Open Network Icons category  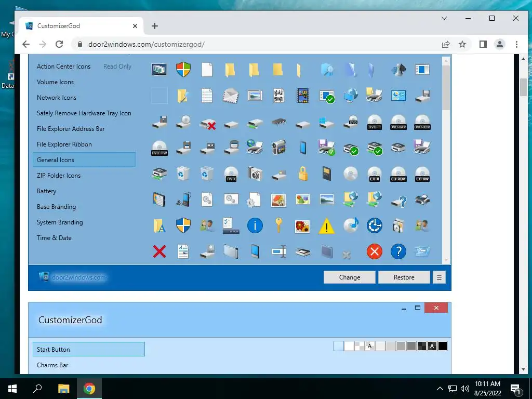point(57,98)
